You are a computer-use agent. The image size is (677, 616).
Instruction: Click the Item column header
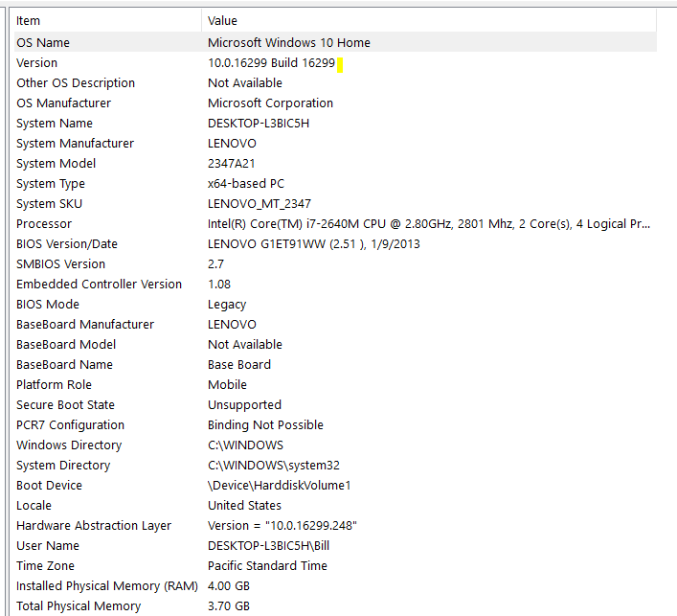point(107,21)
